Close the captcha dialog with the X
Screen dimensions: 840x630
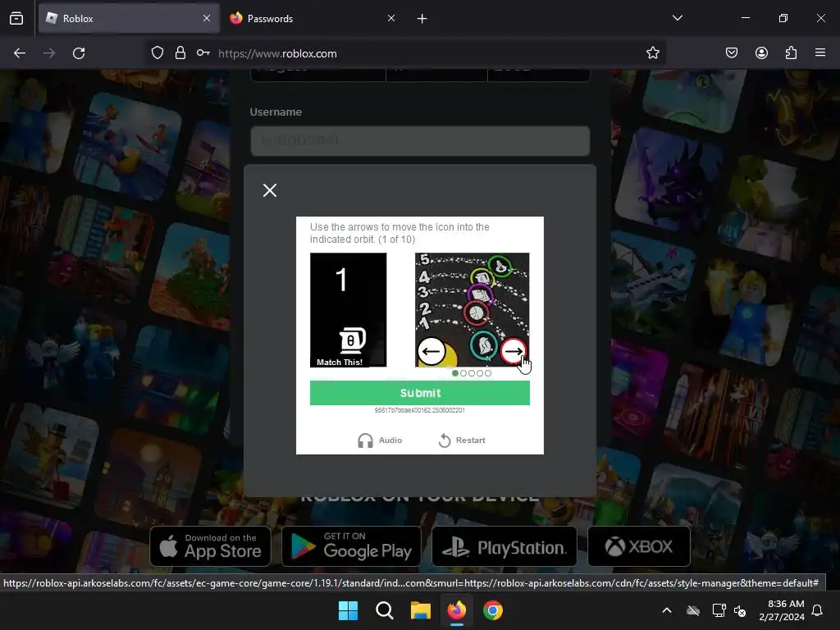pos(270,190)
